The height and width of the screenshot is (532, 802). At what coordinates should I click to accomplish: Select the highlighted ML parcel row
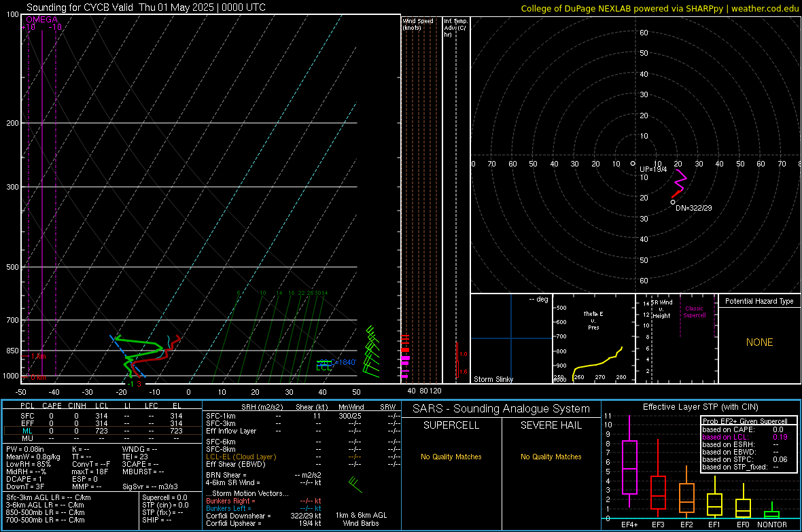click(x=101, y=431)
